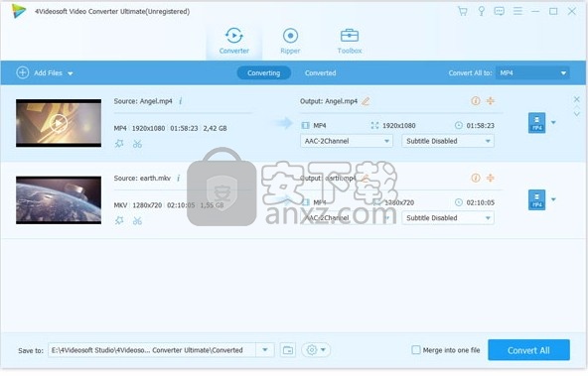This screenshot has height=376, width=588.
Task: Expand format arrow beside Angel.mp4 profile
Action: 553,122
